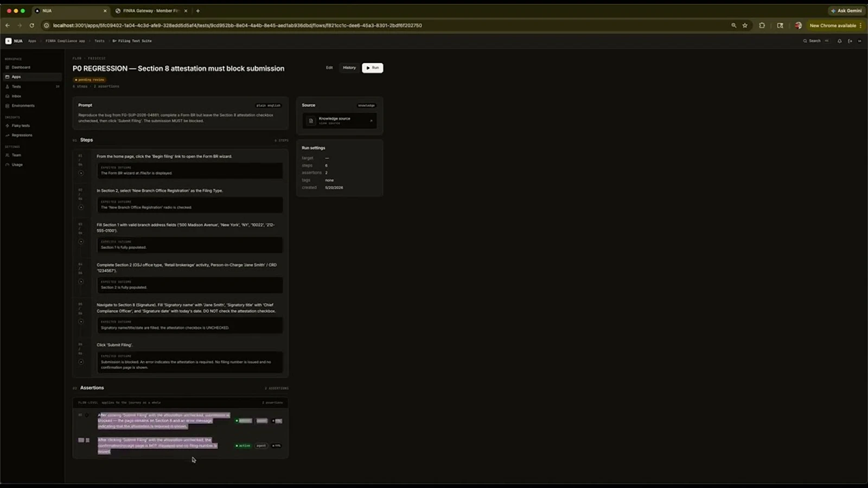This screenshot has height=488, width=868.
Task: Click the plain english tag in Prompt
Action: click(269, 105)
